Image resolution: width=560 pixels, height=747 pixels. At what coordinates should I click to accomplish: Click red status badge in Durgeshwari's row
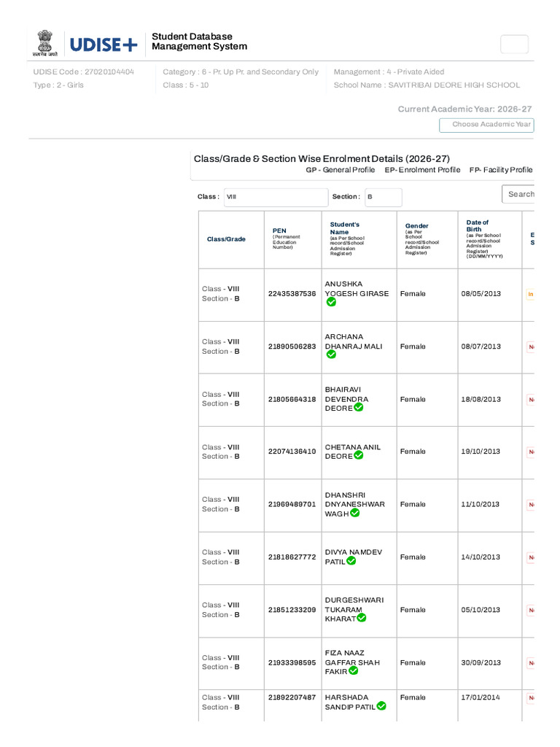click(531, 611)
